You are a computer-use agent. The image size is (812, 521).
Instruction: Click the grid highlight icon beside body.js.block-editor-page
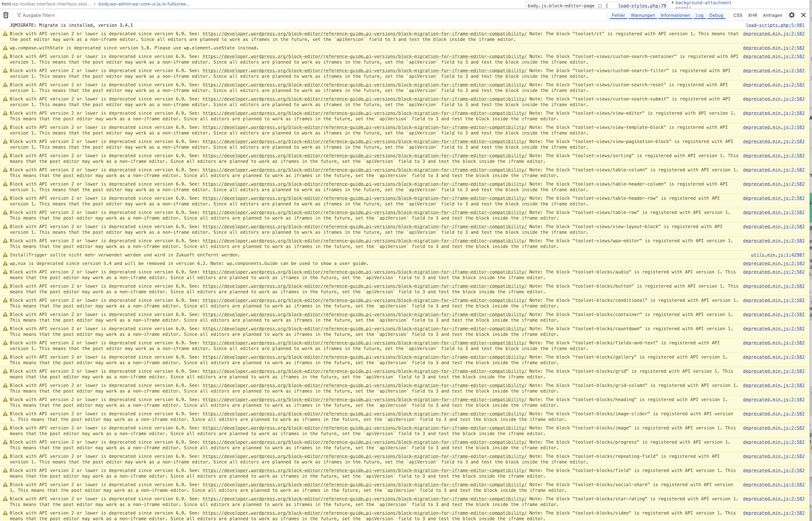click(600, 6)
